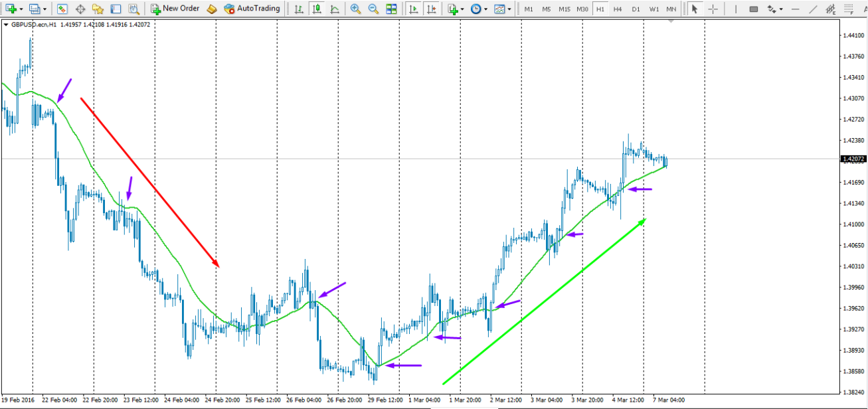Show the Market Watch panel
868x409 pixels.
pyautogui.click(x=62, y=9)
